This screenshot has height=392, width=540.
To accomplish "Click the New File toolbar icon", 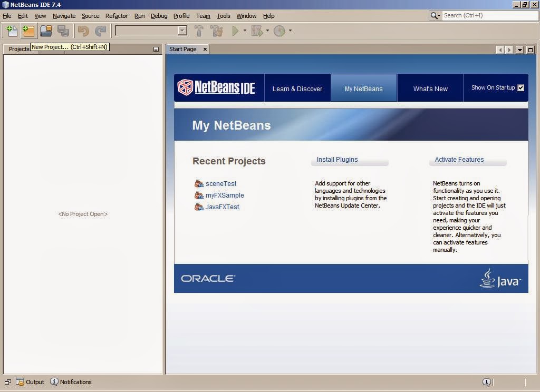I will coord(12,31).
